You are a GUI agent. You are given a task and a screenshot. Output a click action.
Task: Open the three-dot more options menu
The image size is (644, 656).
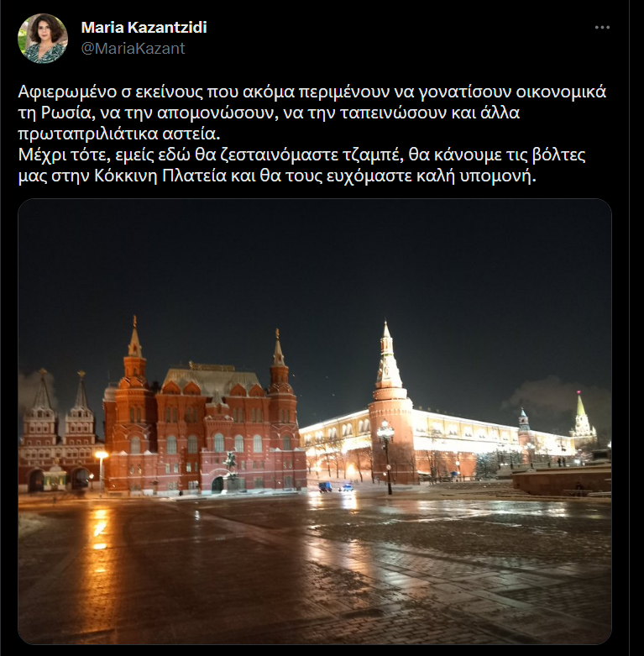click(x=602, y=28)
